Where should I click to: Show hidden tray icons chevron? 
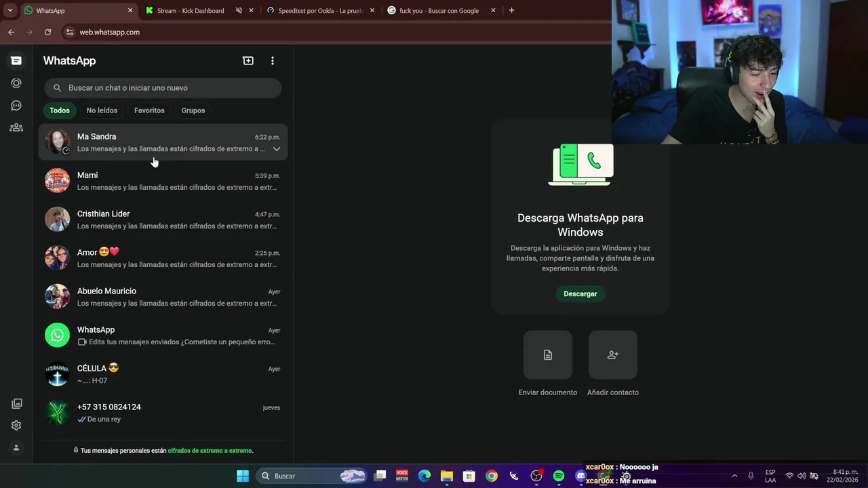pyautogui.click(x=734, y=476)
